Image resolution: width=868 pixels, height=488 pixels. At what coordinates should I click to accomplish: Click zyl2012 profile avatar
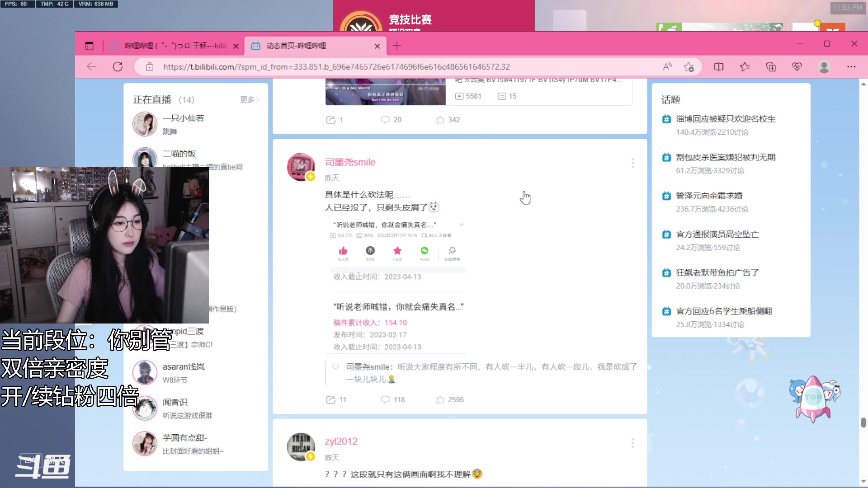(301, 447)
